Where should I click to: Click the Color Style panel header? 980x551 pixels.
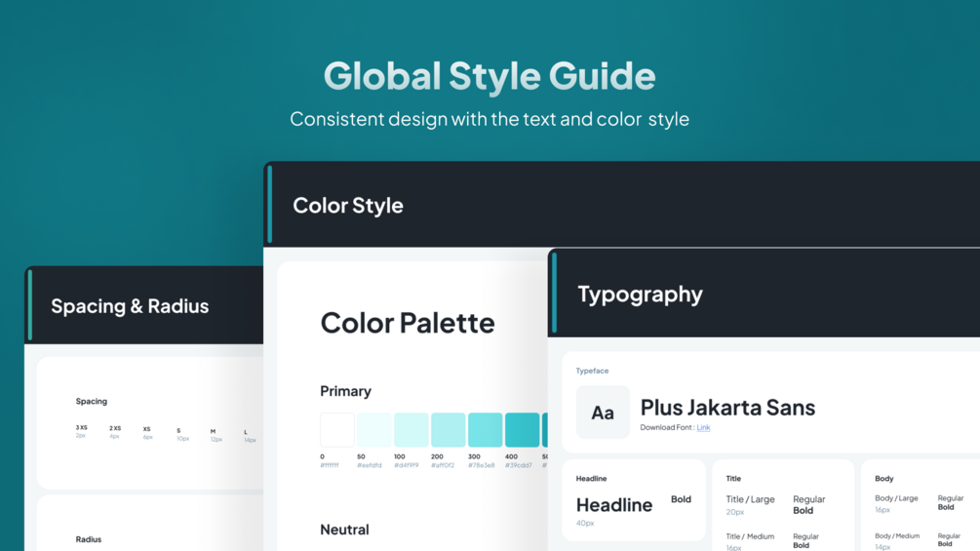(x=622, y=205)
